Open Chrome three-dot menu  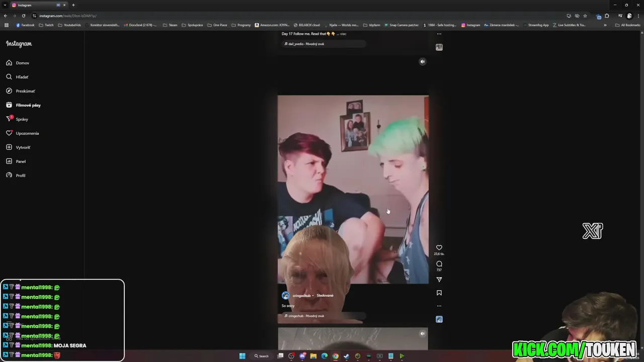click(x=638, y=16)
